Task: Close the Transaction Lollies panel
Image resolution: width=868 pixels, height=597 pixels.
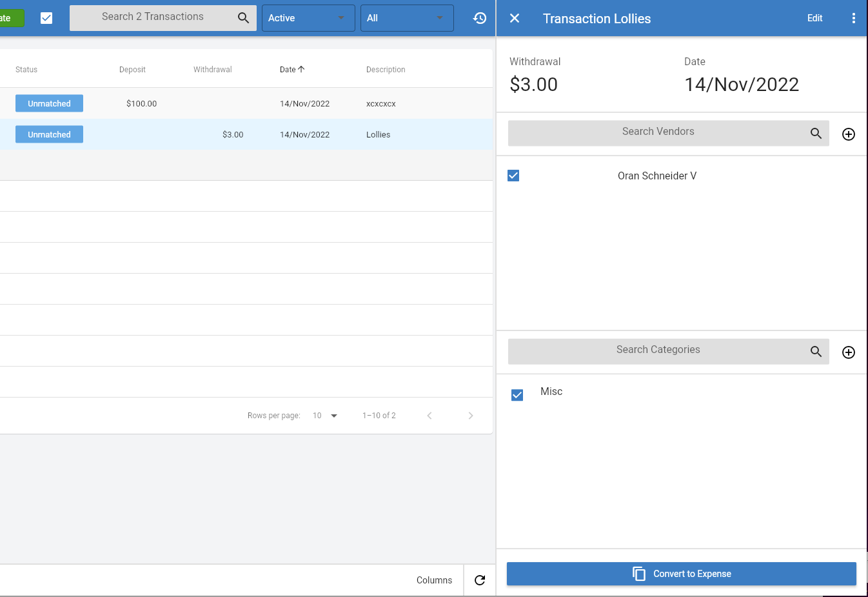Action: click(515, 18)
